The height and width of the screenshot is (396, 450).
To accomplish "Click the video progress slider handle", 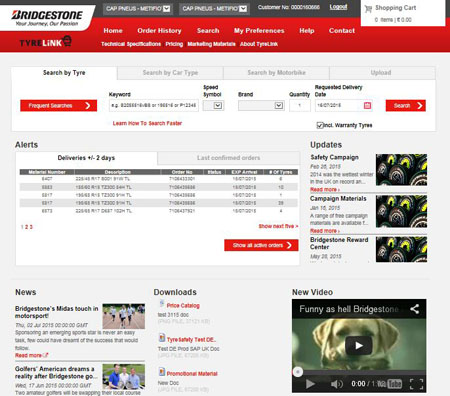I will 298,372.
